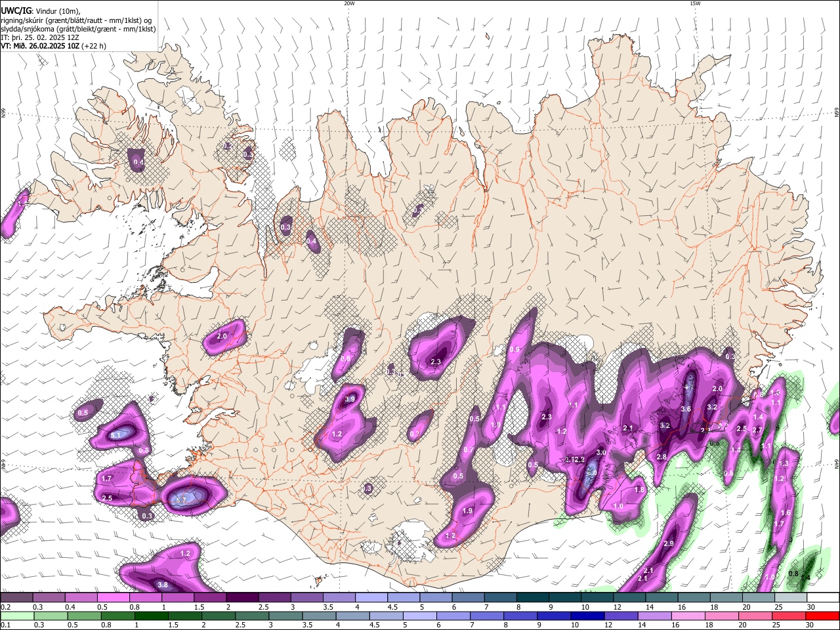The width and height of the screenshot is (840, 630).
Task: Click the palest green swatch between 0.1 and 0.3
Action: pyautogui.click(x=16, y=616)
